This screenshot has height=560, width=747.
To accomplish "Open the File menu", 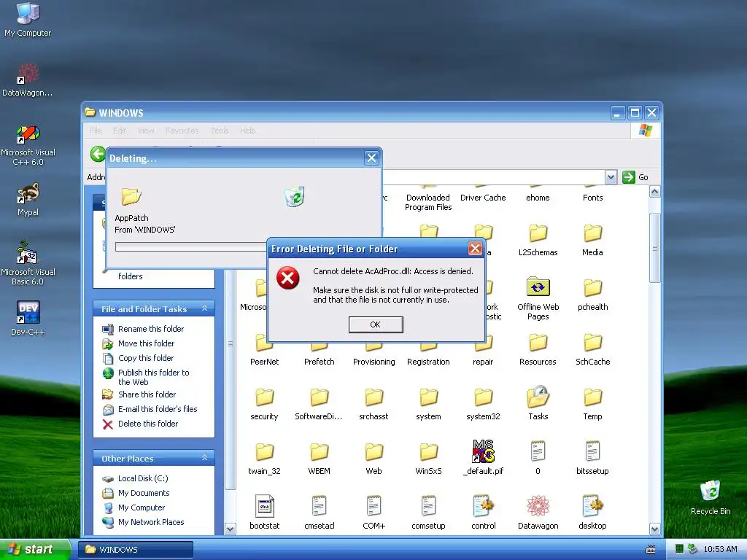I will pyautogui.click(x=96, y=131).
